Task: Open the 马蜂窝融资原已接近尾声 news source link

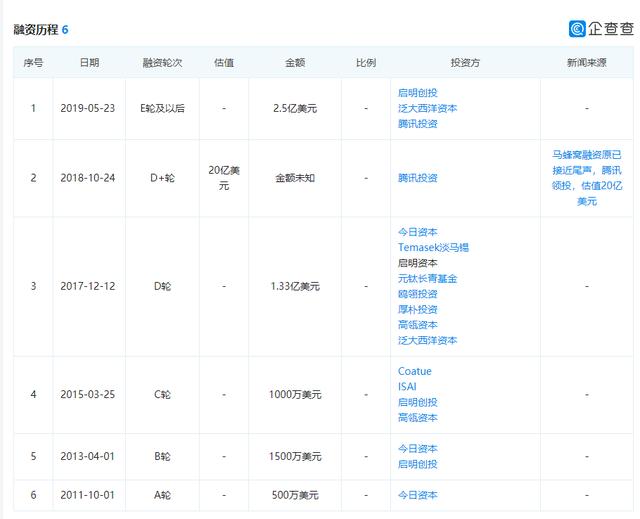Action: tap(587, 178)
